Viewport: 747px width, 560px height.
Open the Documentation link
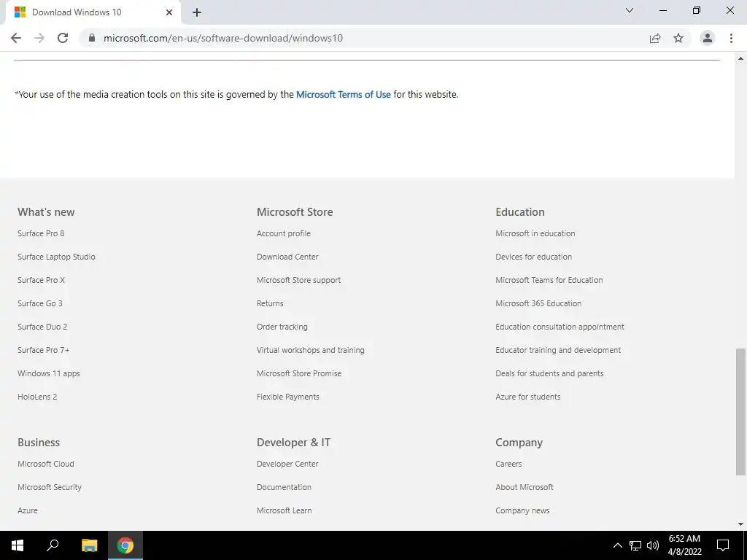284,487
